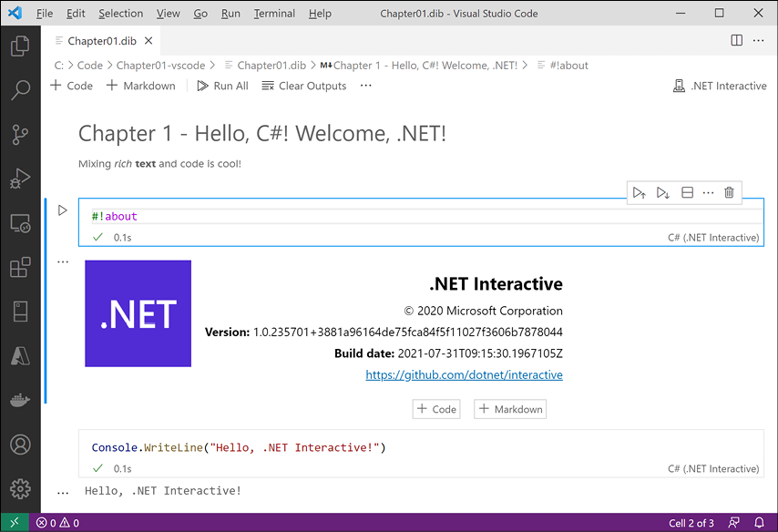Click Clear Outputs button
This screenshot has width=778, height=532.
[304, 86]
